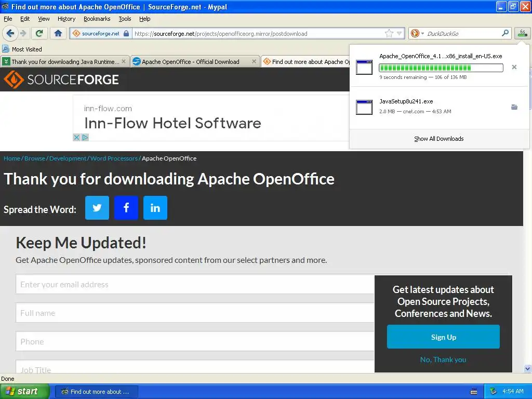This screenshot has height=399, width=532.
Task: Open the View menu
Action: pyautogui.click(x=44, y=19)
